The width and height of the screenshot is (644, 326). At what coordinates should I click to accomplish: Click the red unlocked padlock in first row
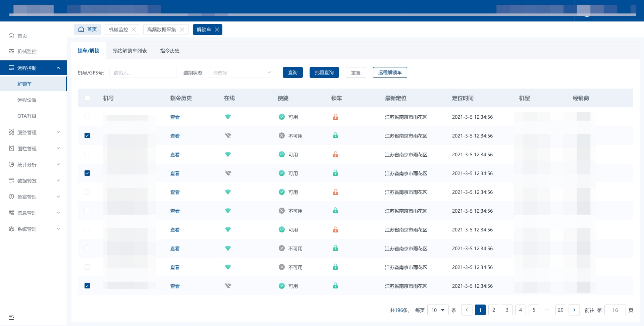(335, 117)
